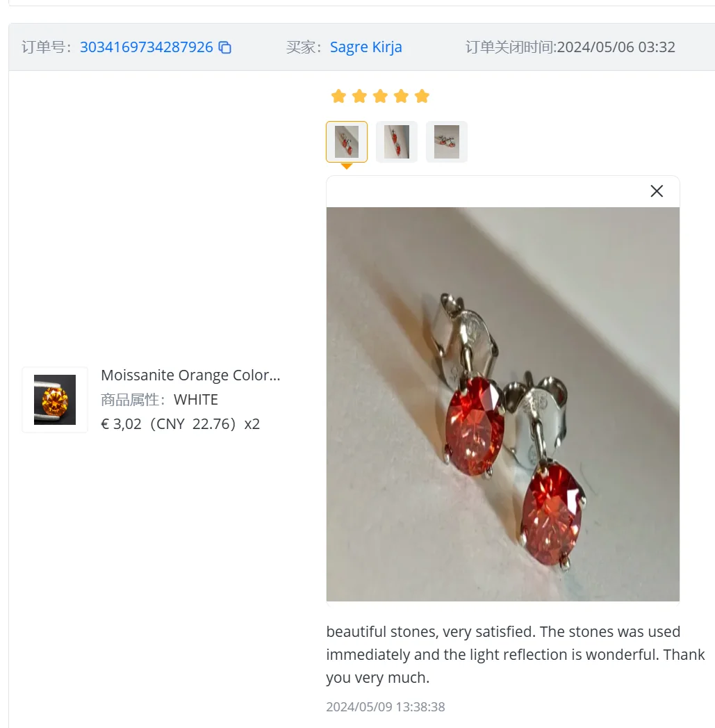This screenshot has height=728, width=715.
Task: Click the orange triangle under selected thumbnail
Action: click(347, 166)
